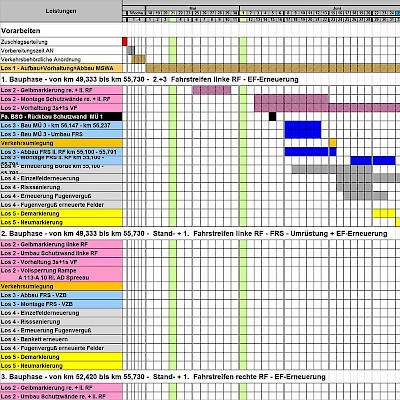The image size is (400, 400).
Task: Select the black Rückbau Schutzwand MÜ 1 bar
Action: click(272, 116)
